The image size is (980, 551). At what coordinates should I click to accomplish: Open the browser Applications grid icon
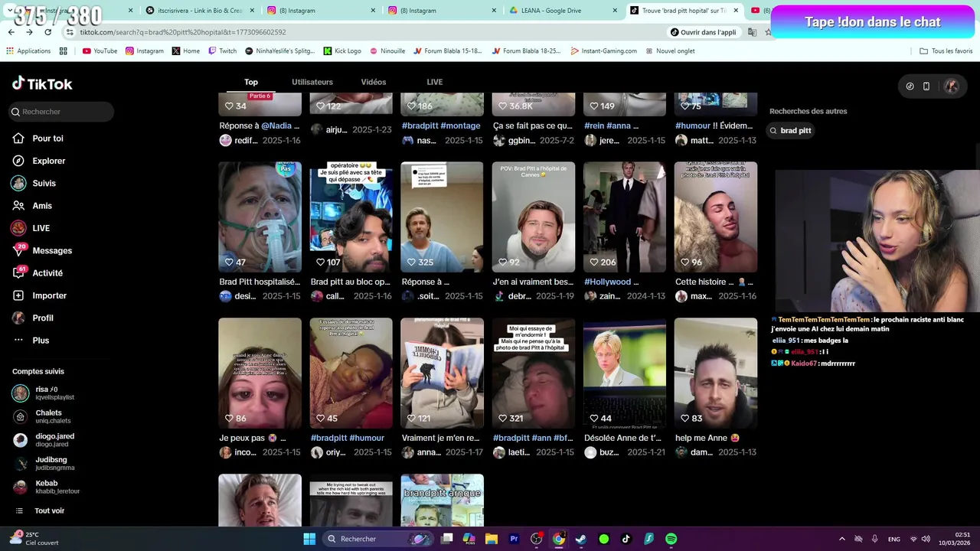coord(64,51)
